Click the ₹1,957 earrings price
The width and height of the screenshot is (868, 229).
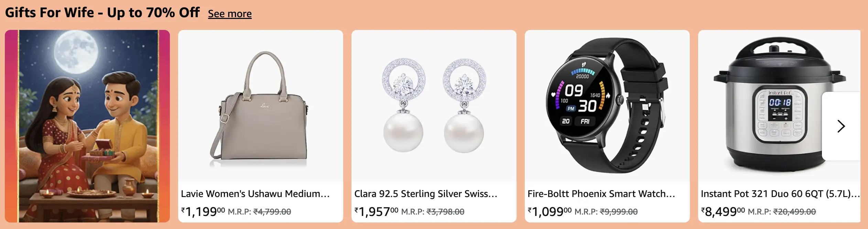pos(377,211)
